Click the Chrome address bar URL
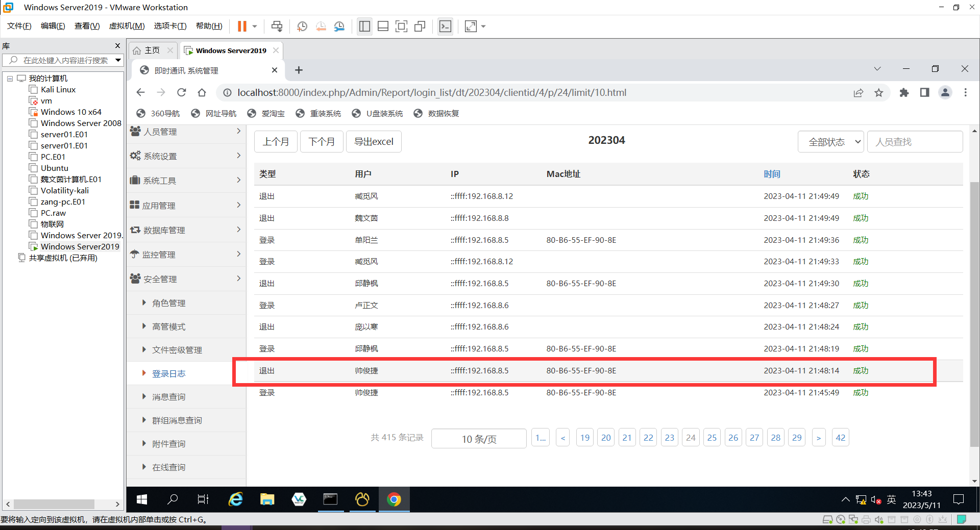 (432, 92)
